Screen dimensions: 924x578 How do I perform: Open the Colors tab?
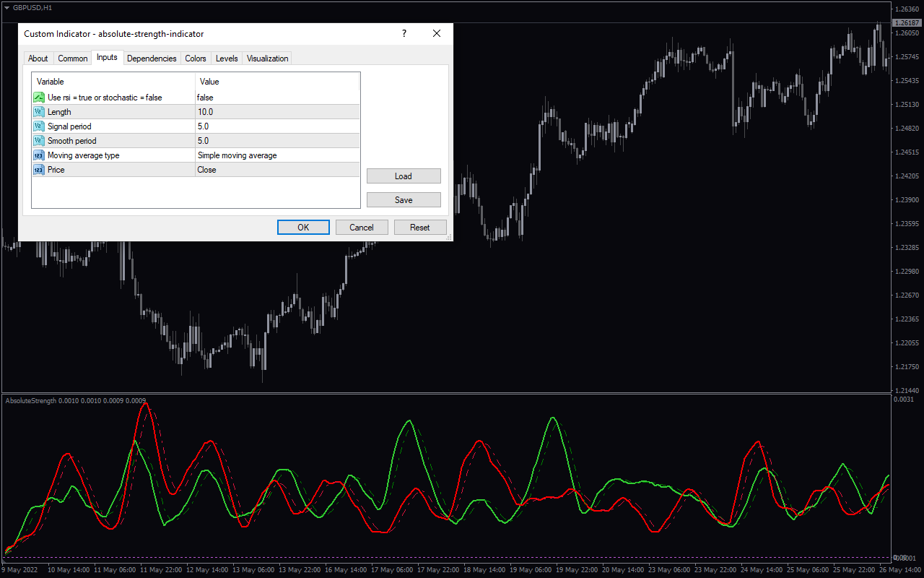196,59
